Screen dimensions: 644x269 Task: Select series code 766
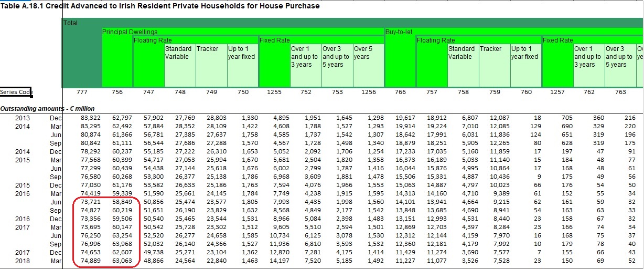400,92
